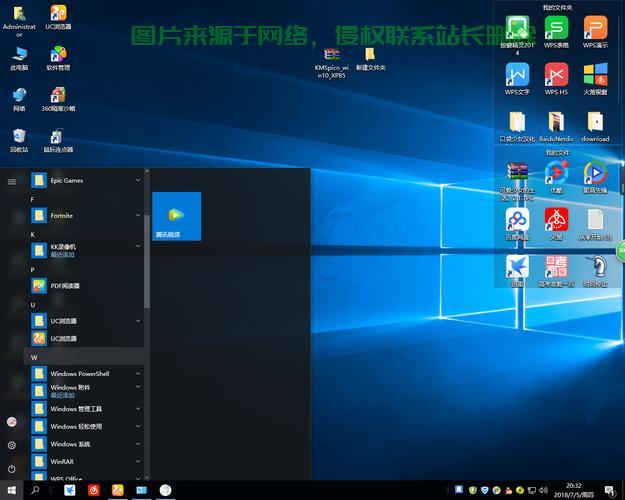Select the U letter header
Viewport: 625px width, 500px height.
click(x=33, y=305)
